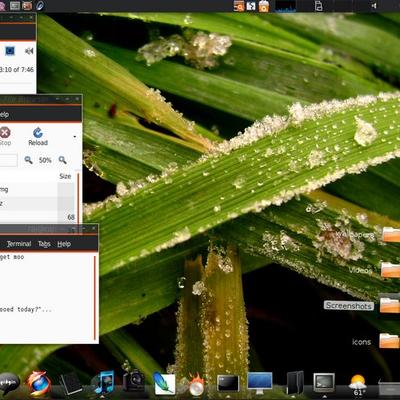The height and width of the screenshot is (400, 400).
Task: Open the weather applet showing 61°
Action: pos(358,385)
